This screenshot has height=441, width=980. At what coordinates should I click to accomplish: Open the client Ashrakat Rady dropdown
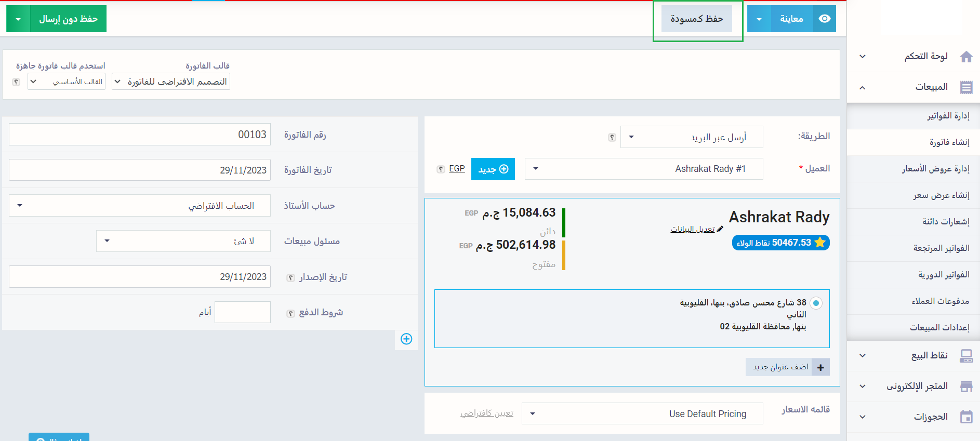pyautogui.click(x=643, y=169)
